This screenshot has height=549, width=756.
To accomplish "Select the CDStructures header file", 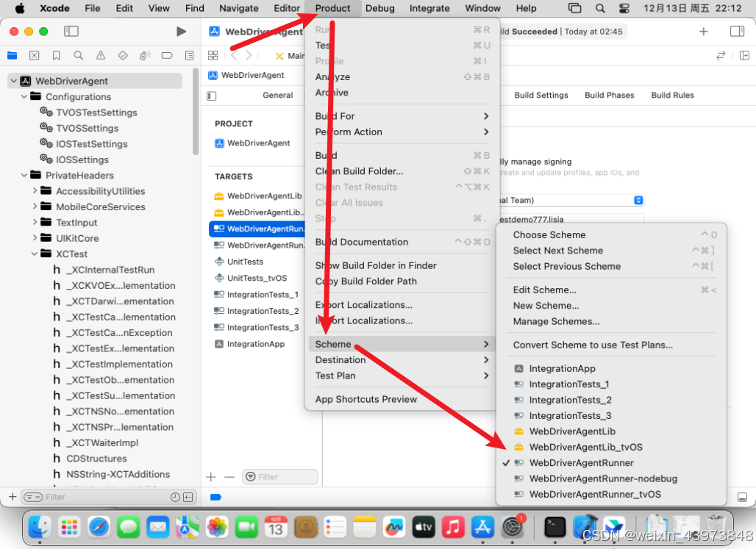I will tap(96, 459).
